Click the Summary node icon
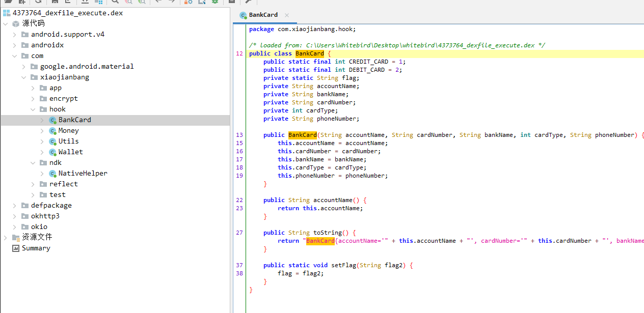The height and width of the screenshot is (313, 644). (x=16, y=248)
